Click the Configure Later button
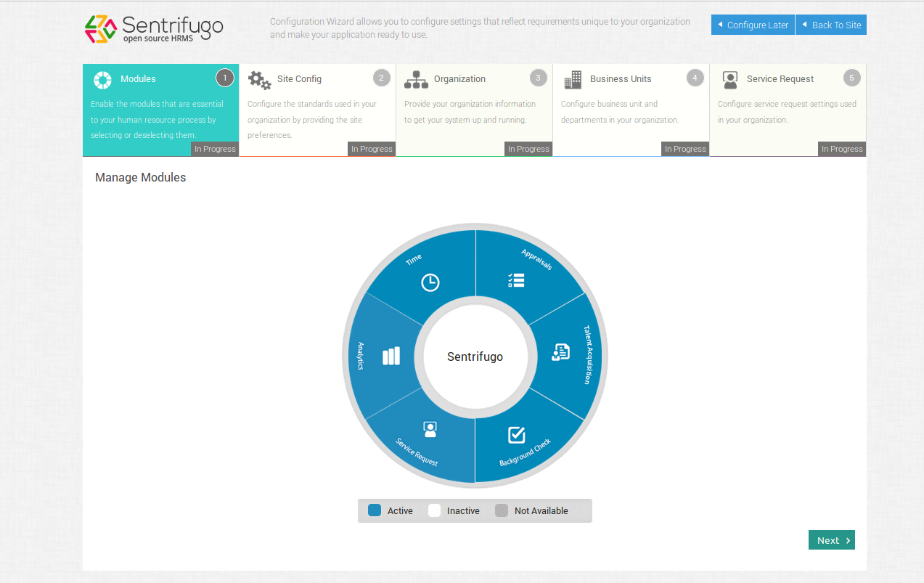924x583 pixels. click(753, 25)
